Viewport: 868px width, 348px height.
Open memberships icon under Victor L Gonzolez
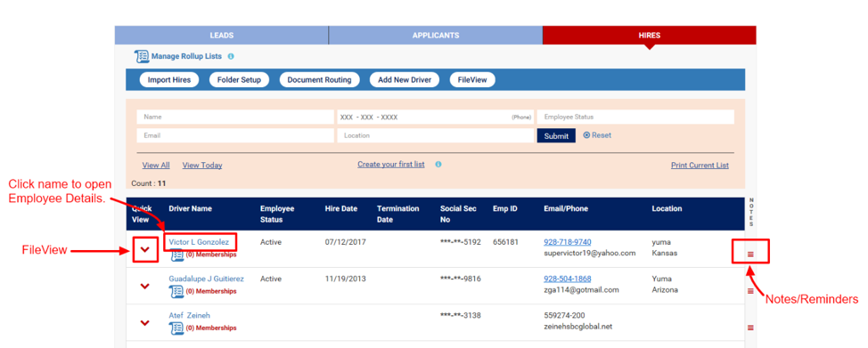(176, 255)
